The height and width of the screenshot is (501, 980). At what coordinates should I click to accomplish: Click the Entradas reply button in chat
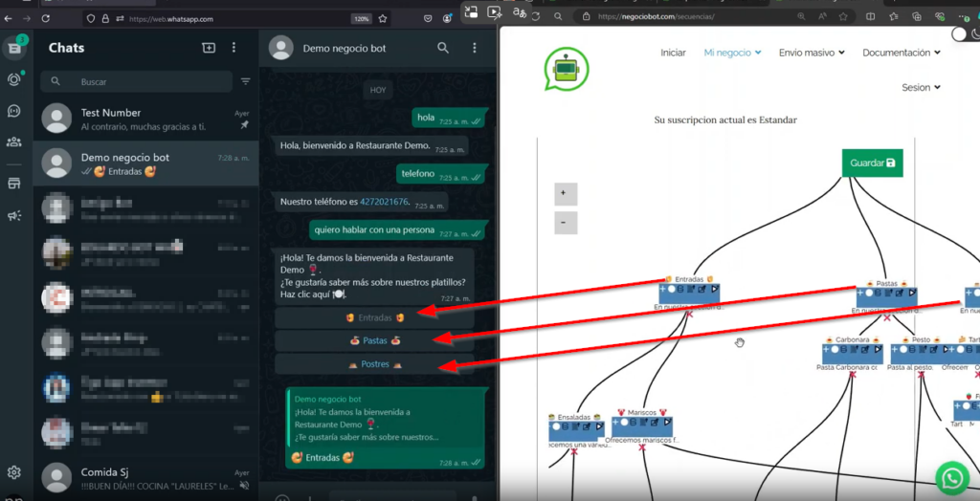pos(374,318)
